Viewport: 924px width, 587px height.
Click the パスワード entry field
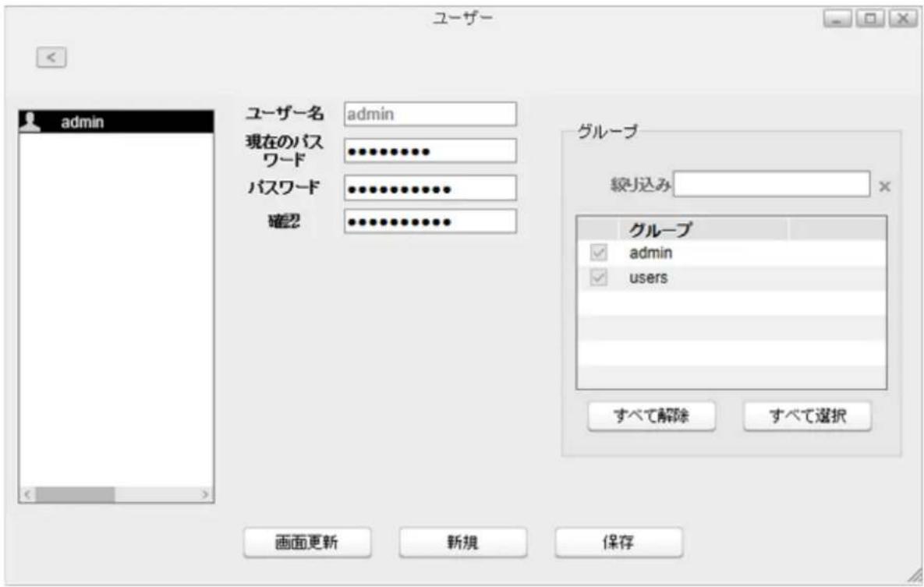point(430,188)
